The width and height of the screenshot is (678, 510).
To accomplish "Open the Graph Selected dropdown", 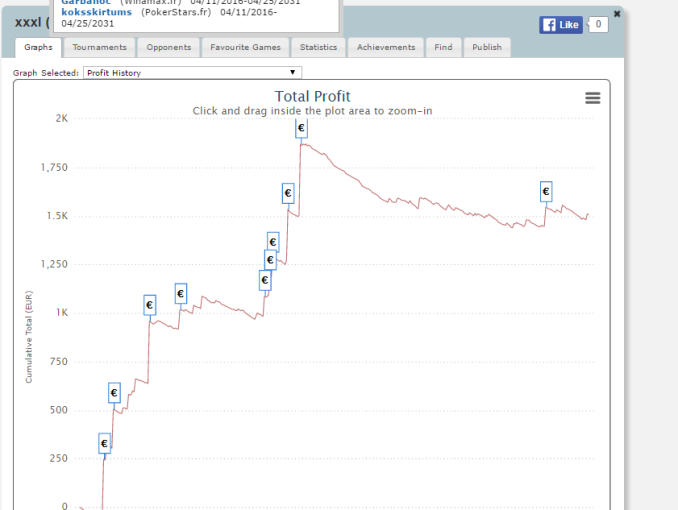I will [x=191, y=73].
